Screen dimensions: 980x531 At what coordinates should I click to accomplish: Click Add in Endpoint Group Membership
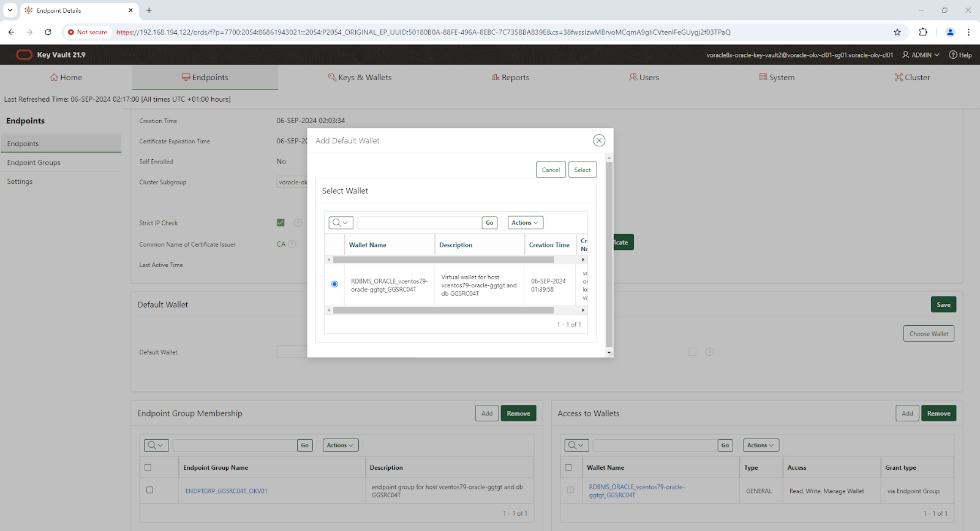[487, 413]
